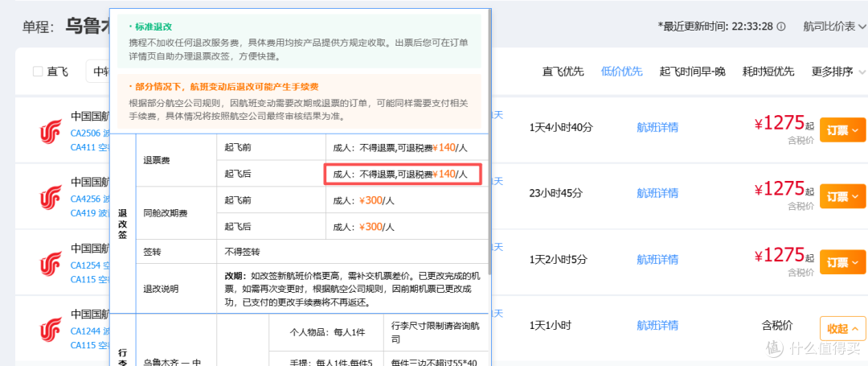Select the 起飞前 refund fee cell ¥140/人
Viewport: 868px width, 366px height.
[407, 147]
